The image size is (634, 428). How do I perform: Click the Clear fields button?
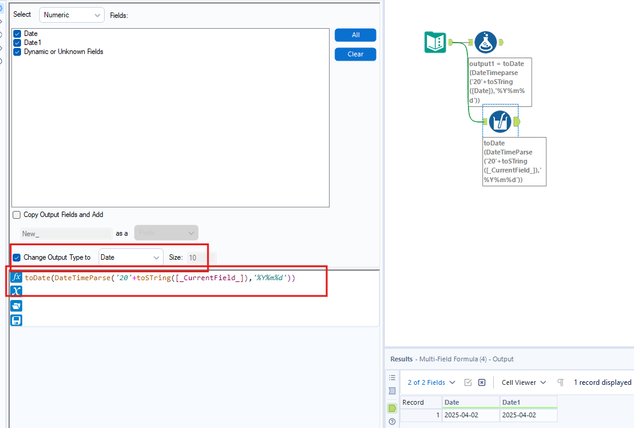(355, 54)
